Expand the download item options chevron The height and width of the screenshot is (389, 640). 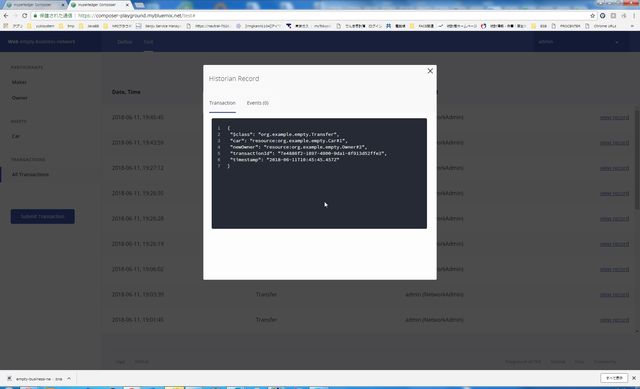69,379
